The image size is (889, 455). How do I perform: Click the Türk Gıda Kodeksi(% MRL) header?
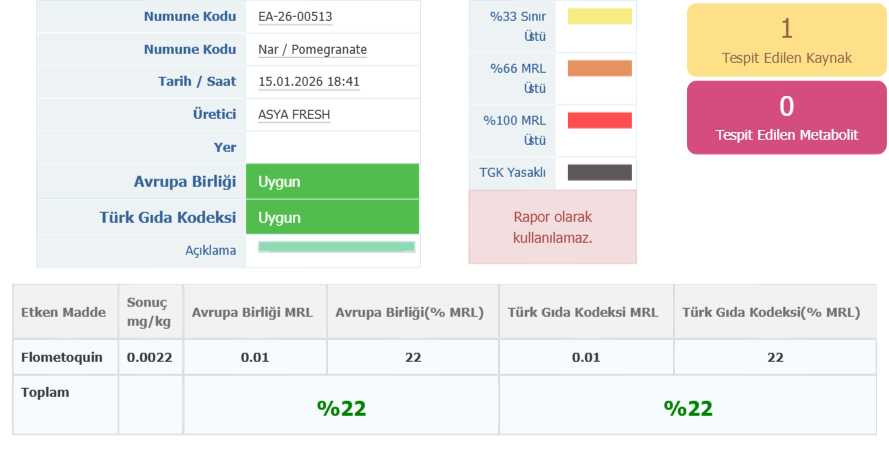point(770,312)
